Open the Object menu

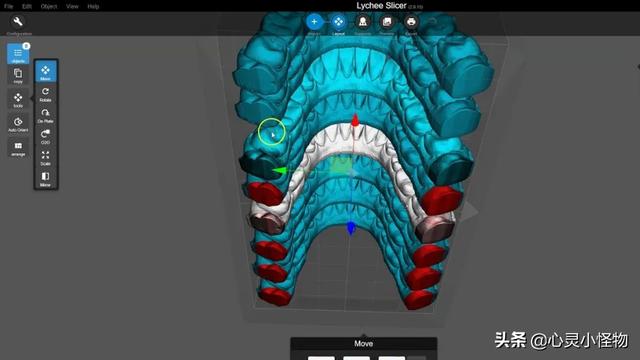pyautogui.click(x=49, y=6)
